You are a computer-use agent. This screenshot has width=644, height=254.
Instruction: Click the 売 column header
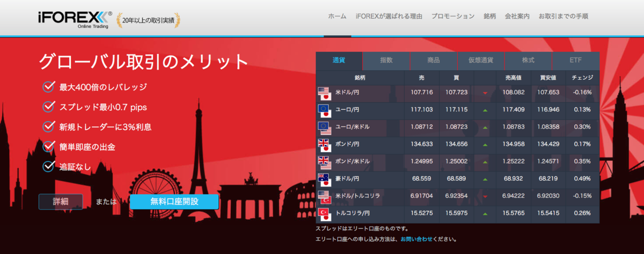[x=421, y=78]
